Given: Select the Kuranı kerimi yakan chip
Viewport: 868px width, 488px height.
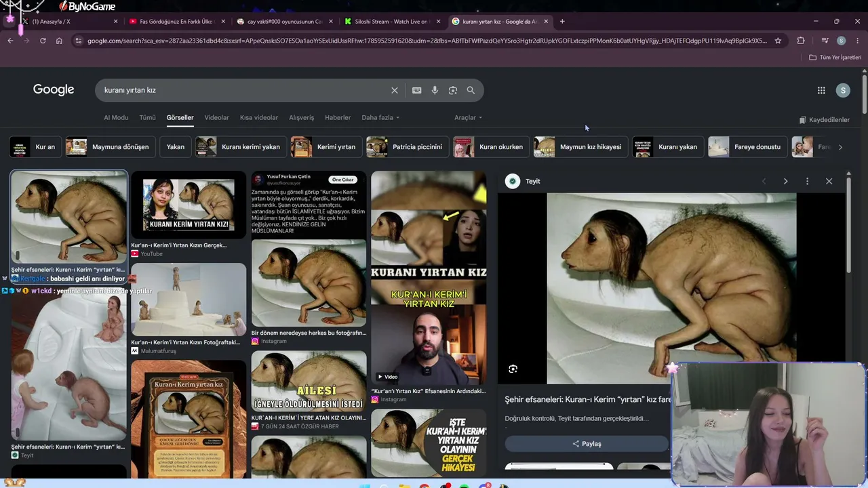Looking at the screenshot, I should click(241, 146).
